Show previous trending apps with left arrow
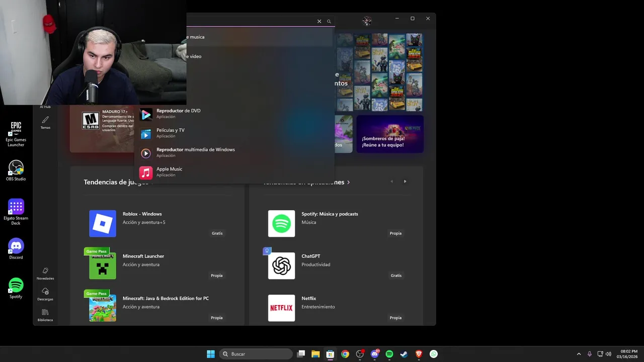This screenshot has height=362, width=644. pos(391,182)
